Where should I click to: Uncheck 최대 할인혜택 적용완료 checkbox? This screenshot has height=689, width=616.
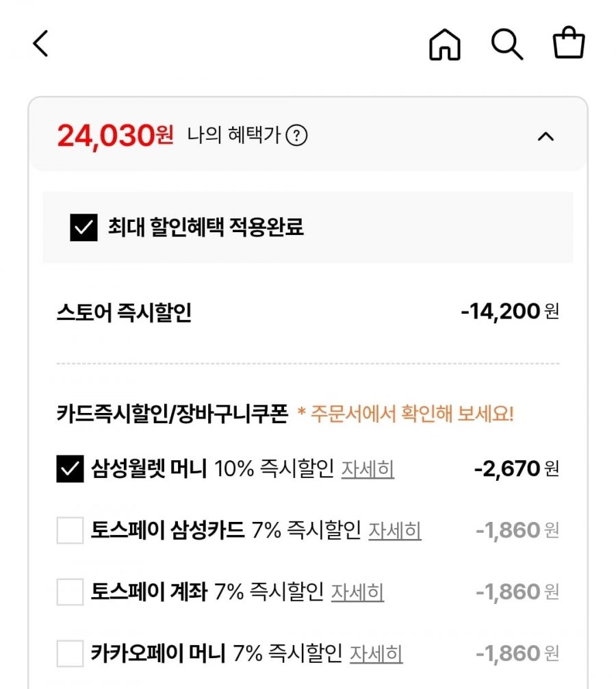(84, 227)
